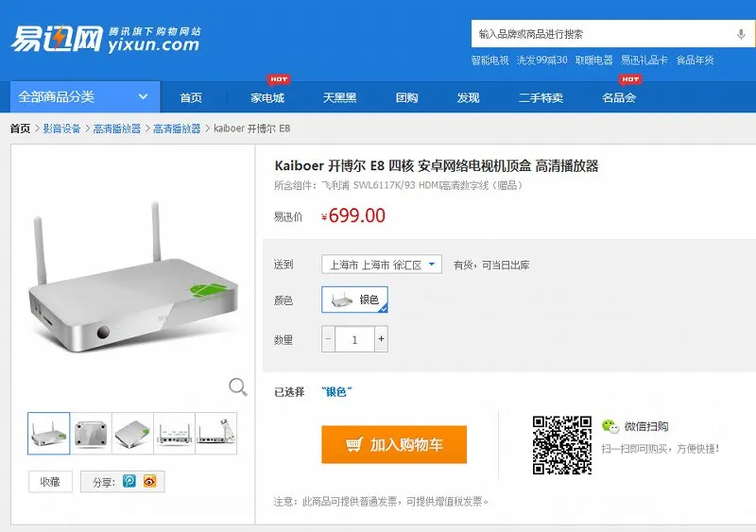Click the microphone voice search icon
756x532 pixels.
[741, 34]
